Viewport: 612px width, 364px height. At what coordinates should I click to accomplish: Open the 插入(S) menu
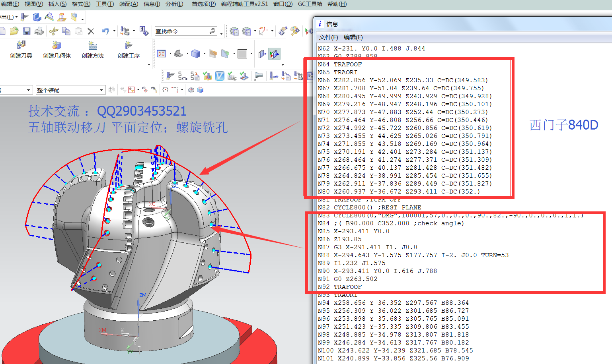pyautogui.click(x=58, y=4)
